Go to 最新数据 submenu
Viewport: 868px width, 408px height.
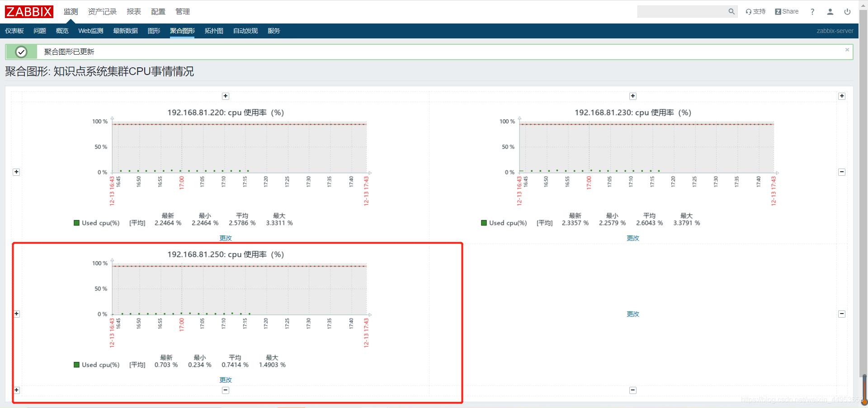tap(125, 31)
